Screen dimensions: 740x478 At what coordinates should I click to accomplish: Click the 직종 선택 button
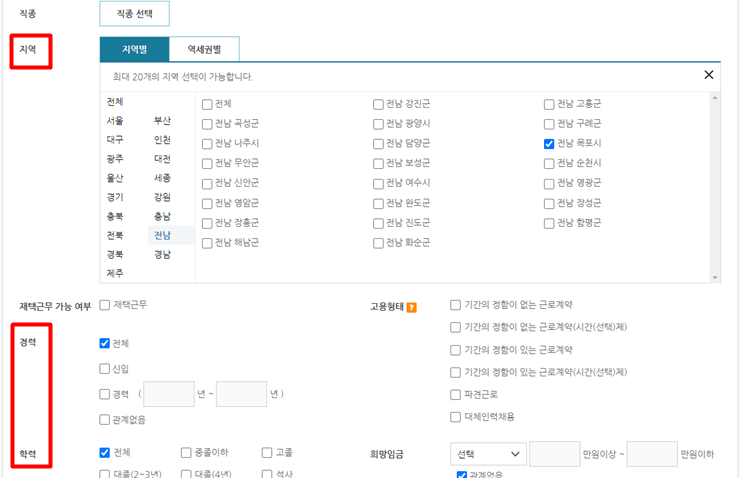tap(135, 14)
